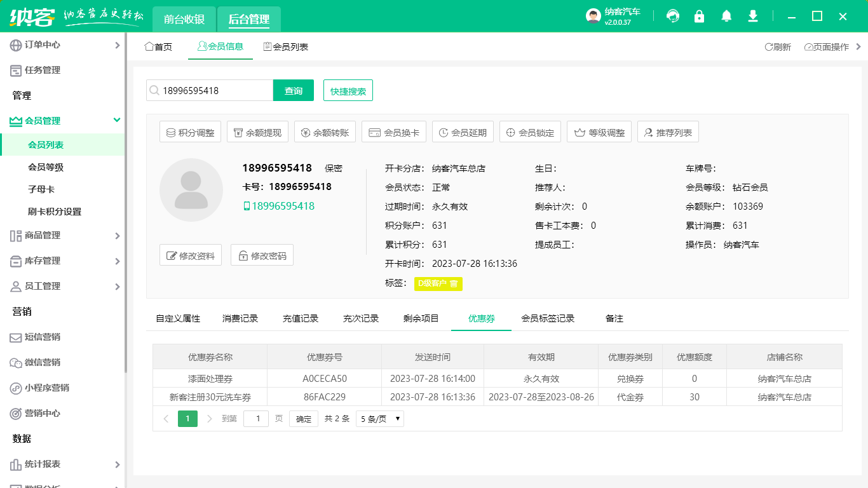Click the 积分调整 points adjustment icon button
The height and width of the screenshot is (488, 868).
[189, 132]
